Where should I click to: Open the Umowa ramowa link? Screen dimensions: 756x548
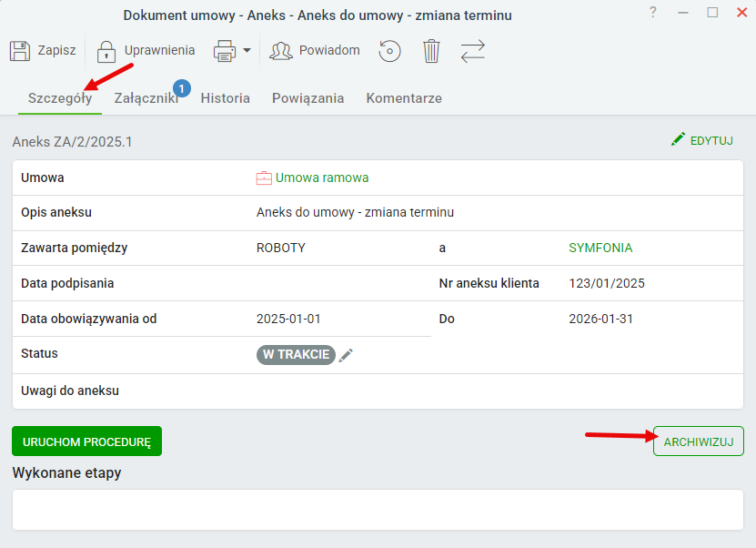coord(322,178)
